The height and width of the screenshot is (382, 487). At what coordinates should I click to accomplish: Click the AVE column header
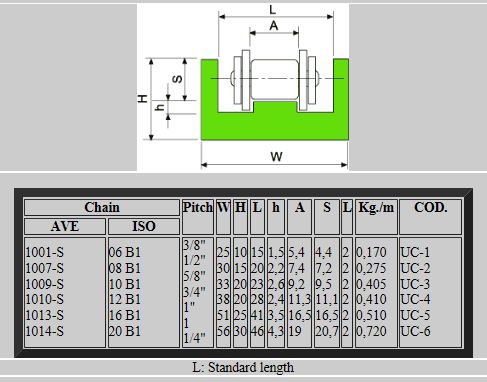(x=65, y=226)
